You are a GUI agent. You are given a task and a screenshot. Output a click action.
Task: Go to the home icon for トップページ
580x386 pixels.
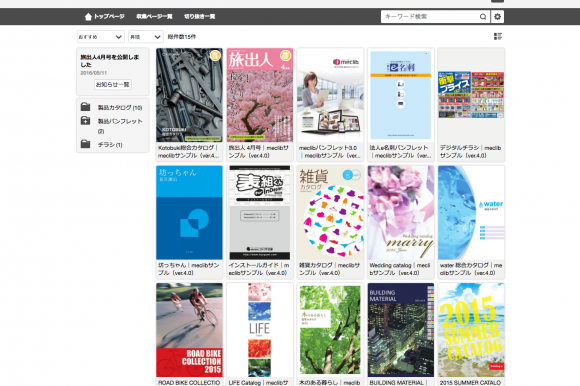point(88,17)
